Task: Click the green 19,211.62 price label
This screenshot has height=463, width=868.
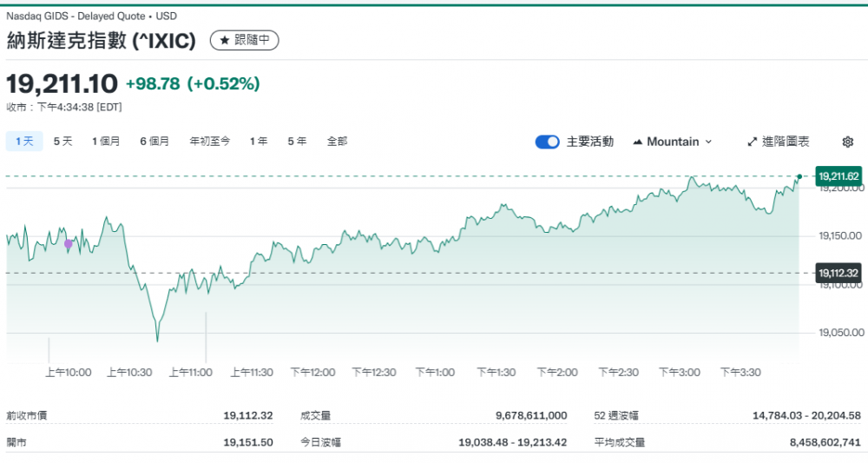Action: click(x=838, y=176)
